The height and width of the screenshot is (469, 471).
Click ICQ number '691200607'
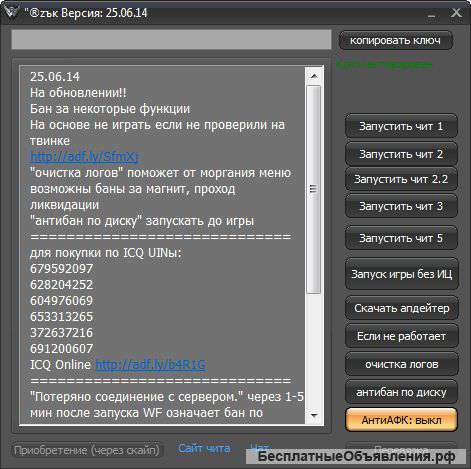[x=61, y=349]
